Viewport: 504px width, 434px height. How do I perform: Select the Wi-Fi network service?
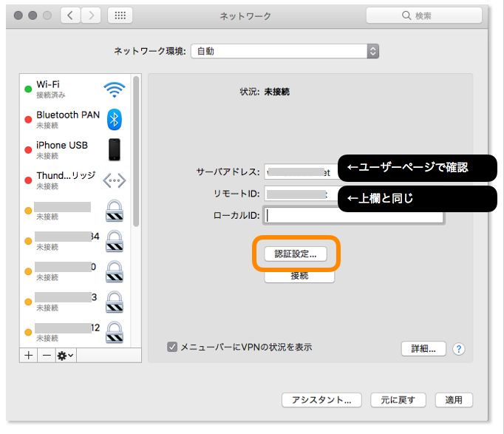tap(75, 89)
